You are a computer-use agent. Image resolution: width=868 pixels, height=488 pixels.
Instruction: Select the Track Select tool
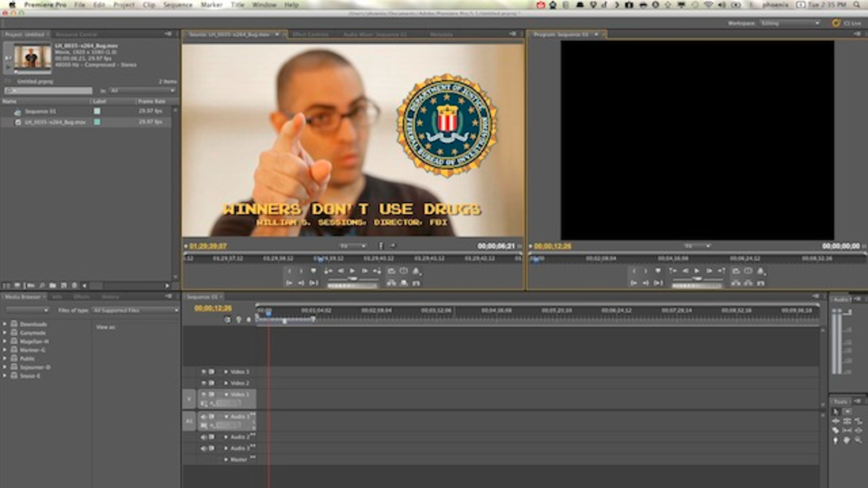point(847,412)
